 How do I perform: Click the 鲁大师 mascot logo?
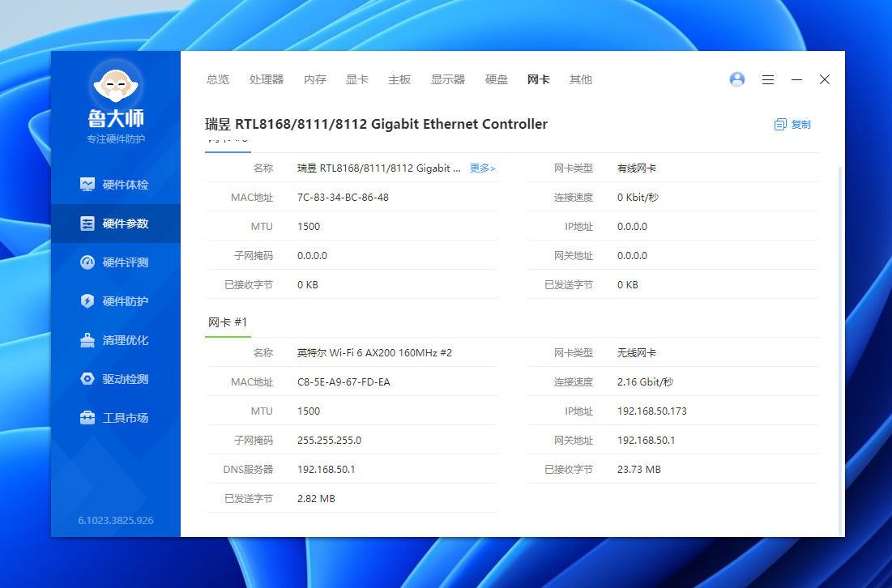click(x=116, y=87)
